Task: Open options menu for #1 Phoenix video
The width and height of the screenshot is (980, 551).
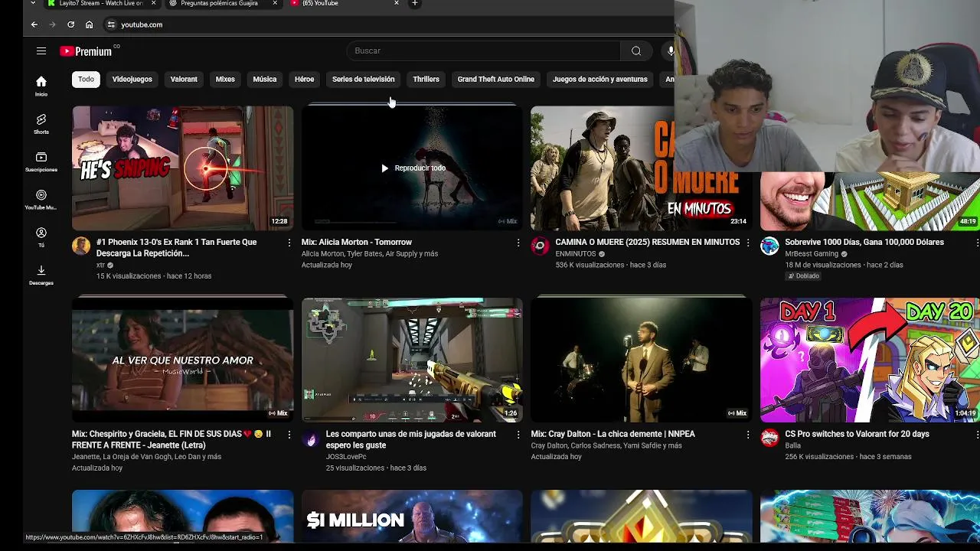Action: (x=289, y=243)
